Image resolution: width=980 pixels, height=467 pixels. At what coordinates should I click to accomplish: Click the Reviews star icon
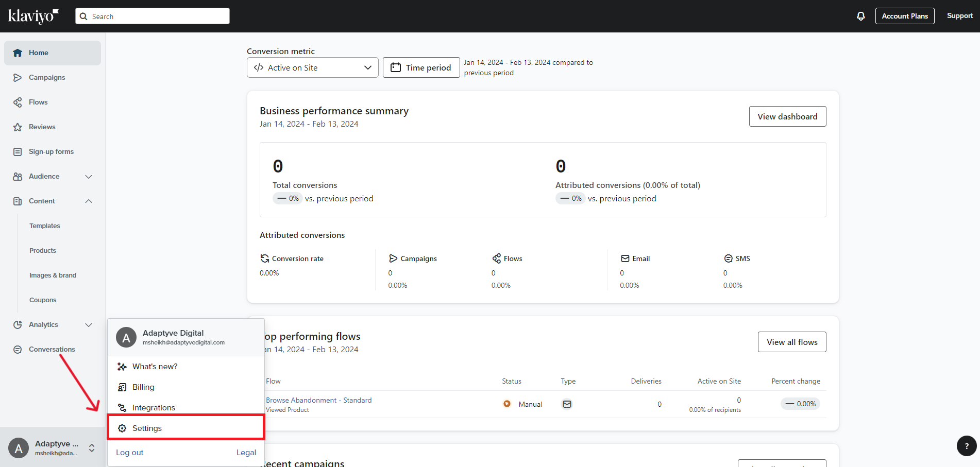(x=18, y=127)
